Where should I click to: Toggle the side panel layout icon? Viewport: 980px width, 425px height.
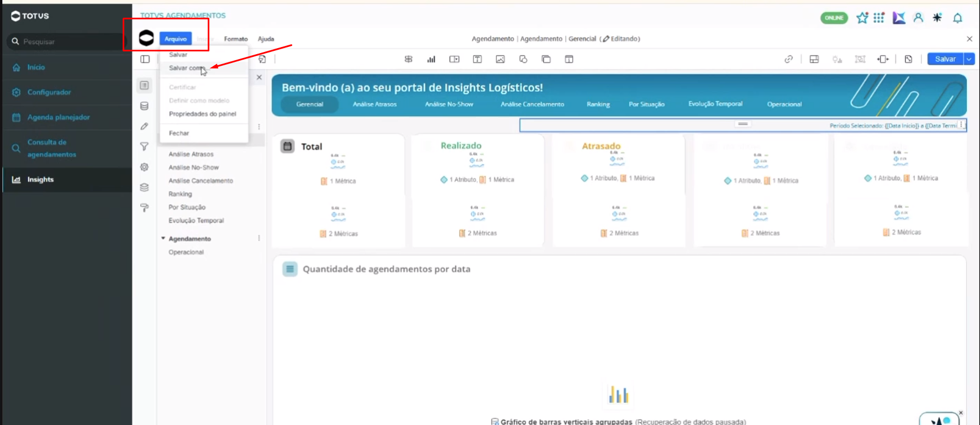pos(145,59)
